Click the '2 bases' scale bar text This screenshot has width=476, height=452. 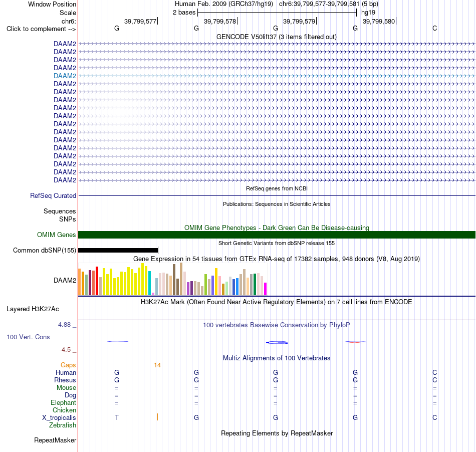click(184, 13)
